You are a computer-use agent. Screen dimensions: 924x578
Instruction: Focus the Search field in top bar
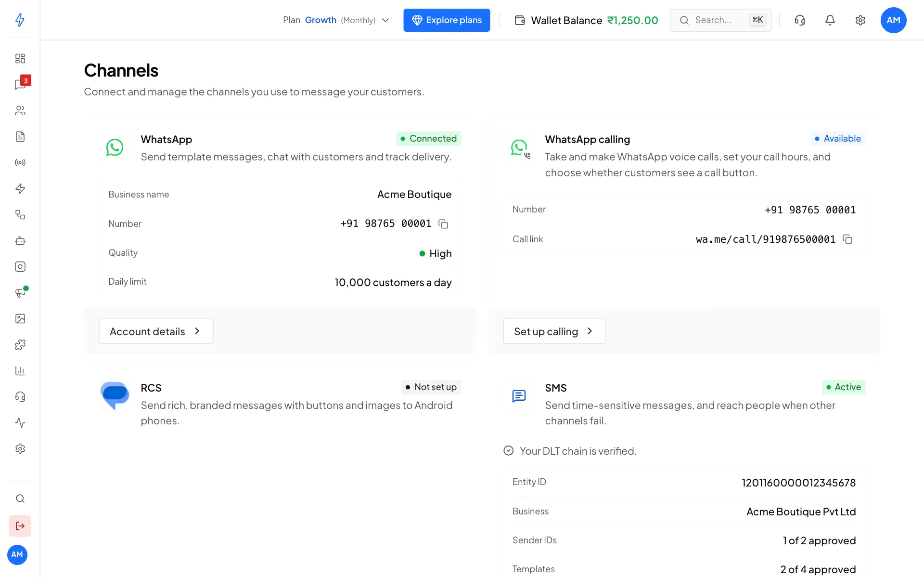point(720,20)
